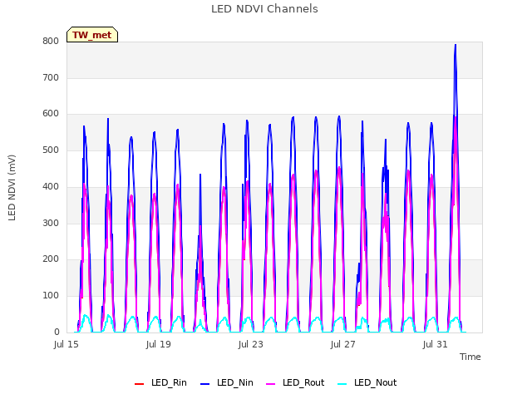Image resolution: width=532 pixels, height=399 pixels.
Task: Click the Jul 15 x-axis tick label
Action: pos(66,344)
